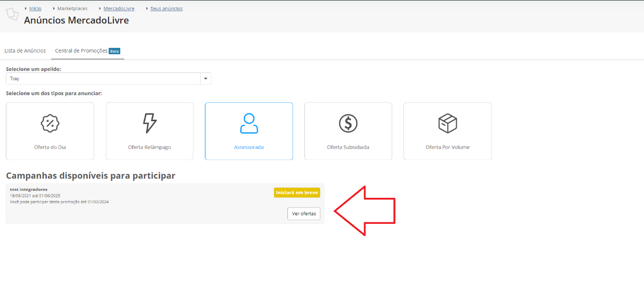
Task: Select the Oferta Subsidiada dollar coin icon
Action: point(348,123)
